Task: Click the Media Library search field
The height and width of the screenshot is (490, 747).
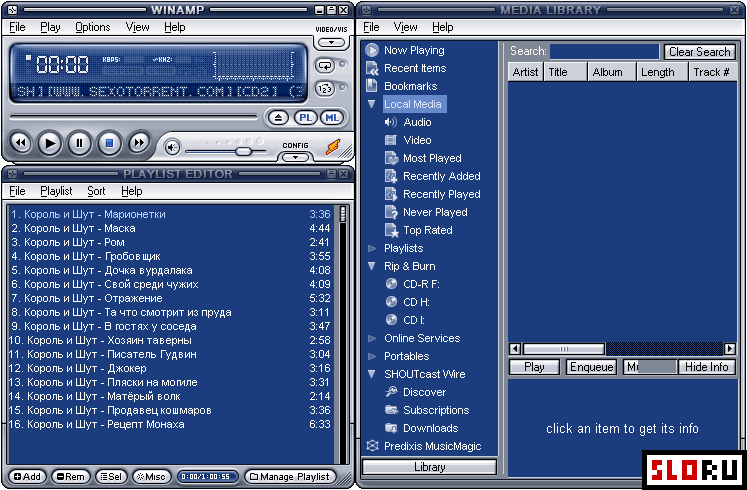Action: coord(605,51)
